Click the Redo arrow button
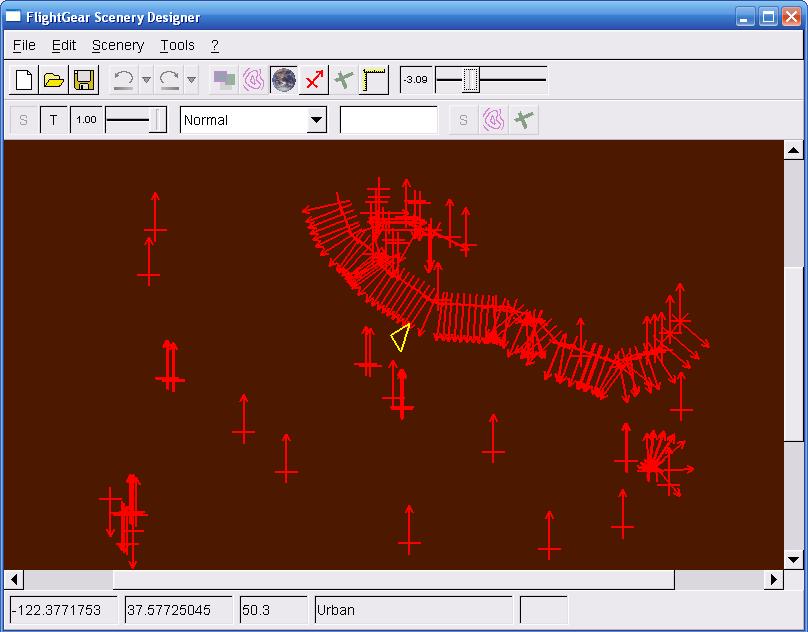This screenshot has height=632, width=808. tap(169, 80)
